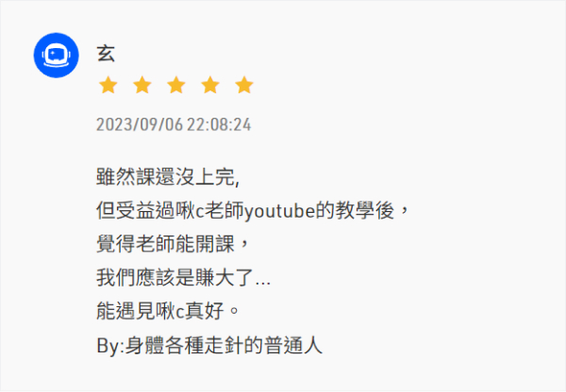Select the second rating star
The image size is (566, 392).
point(142,86)
